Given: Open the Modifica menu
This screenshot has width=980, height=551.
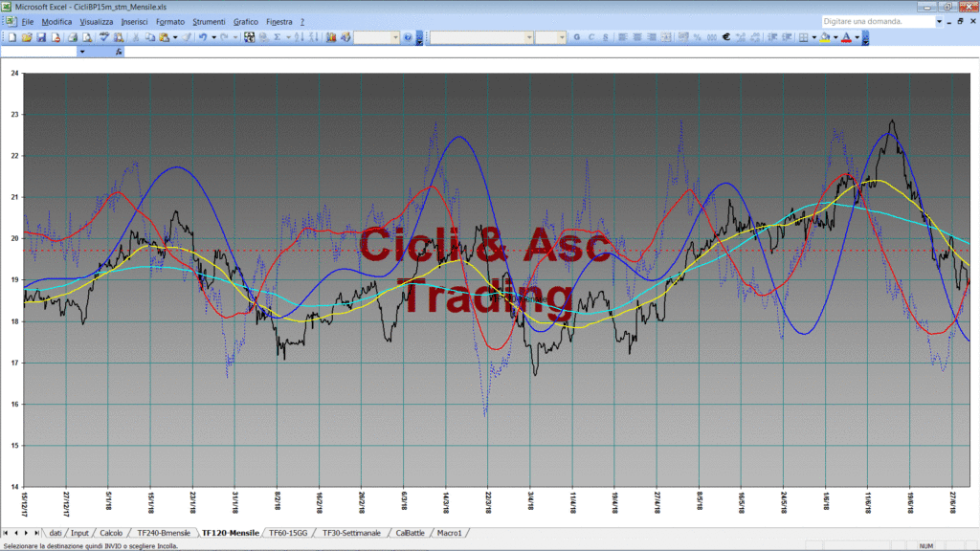Looking at the screenshot, I should pyautogui.click(x=56, y=22).
